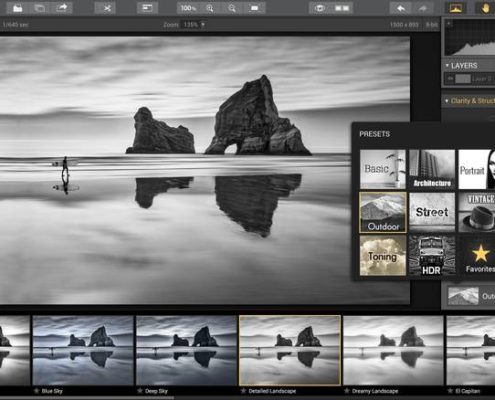The image size is (495, 400).
Task: Click the 8-bit label in info bar
Action: [x=432, y=25]
